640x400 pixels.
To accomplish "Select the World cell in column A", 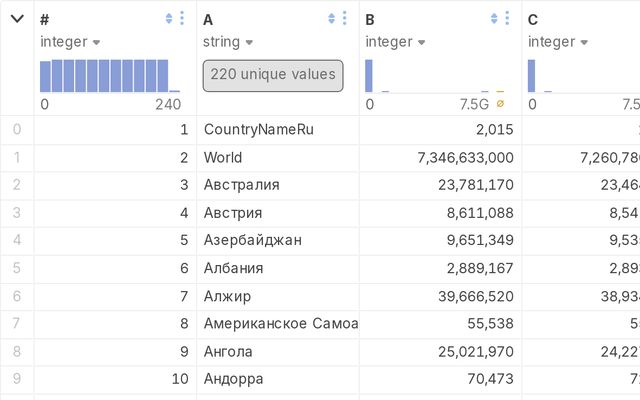I will click(223, 157).
